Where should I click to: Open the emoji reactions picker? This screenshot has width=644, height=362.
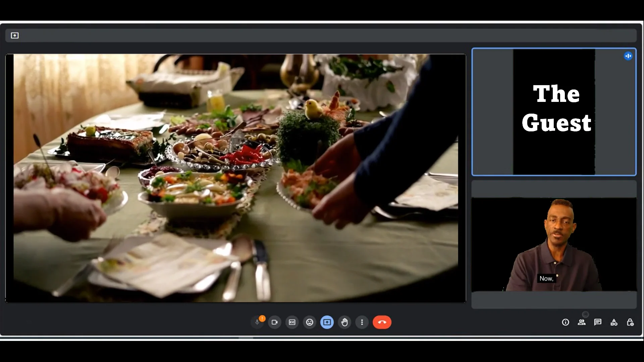pyautogui.click(x=310, y=322)
